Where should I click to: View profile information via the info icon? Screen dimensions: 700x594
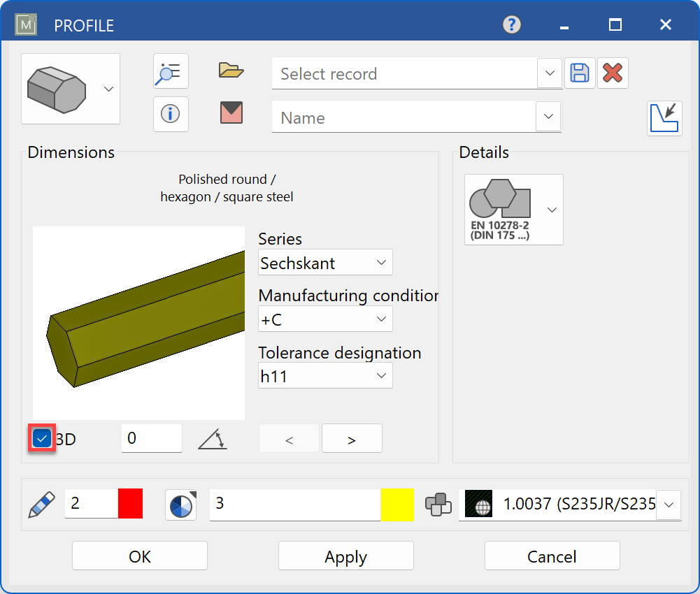tap(171, 114)
